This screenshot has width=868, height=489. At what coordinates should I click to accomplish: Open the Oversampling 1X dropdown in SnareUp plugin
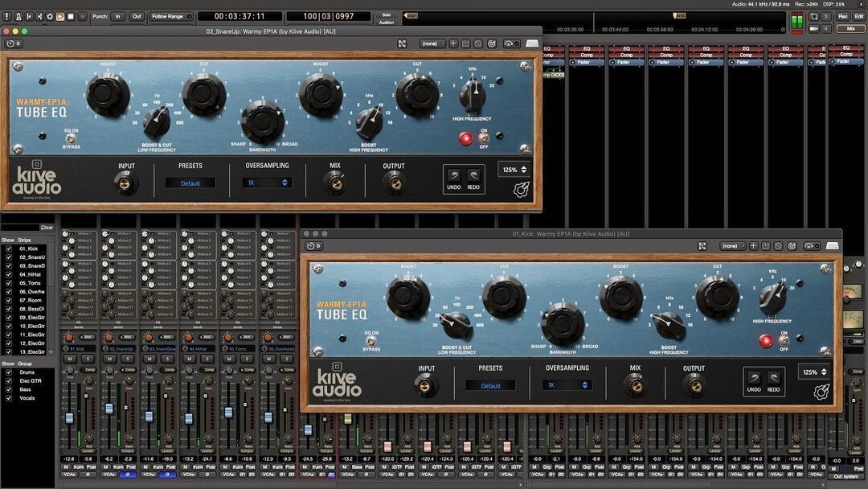[267, 183]
